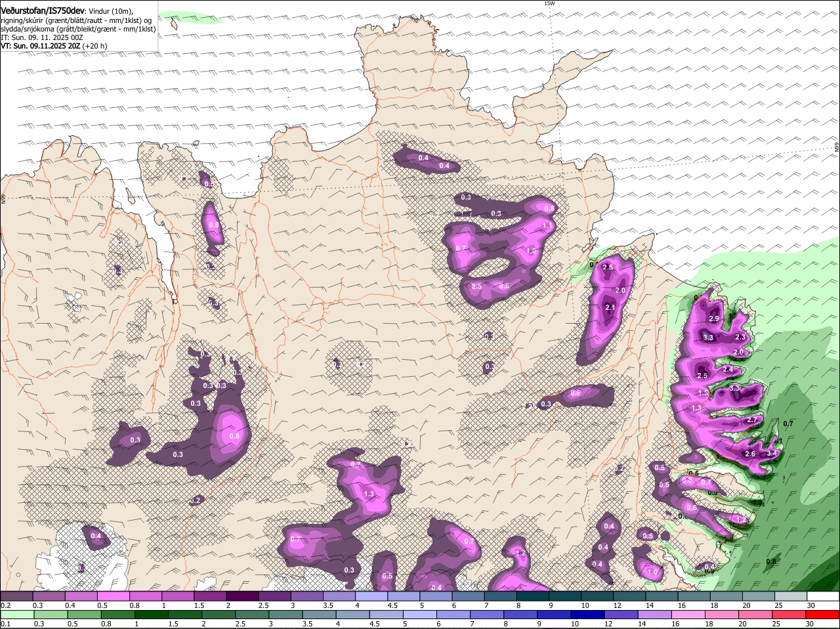Viewport: 840px width, 629px height.
Task: Click the 0.2 label in upper legend row
Action: [5, 605]
